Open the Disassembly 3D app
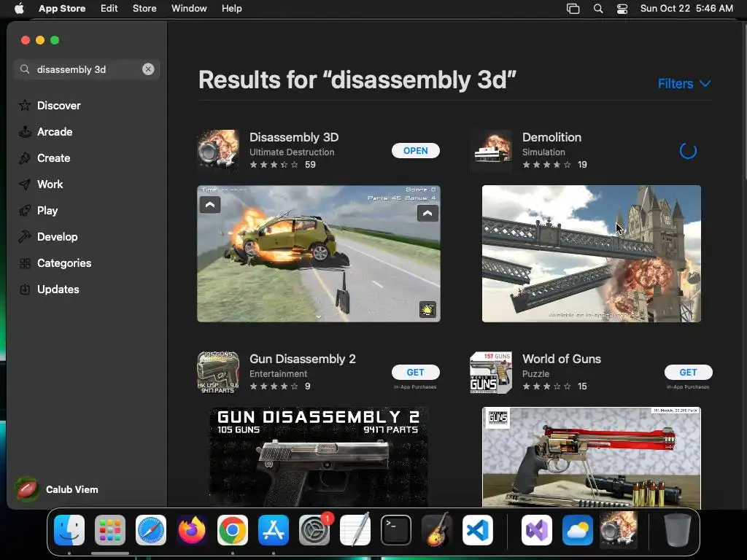747x560 pixels. point(415,150)
